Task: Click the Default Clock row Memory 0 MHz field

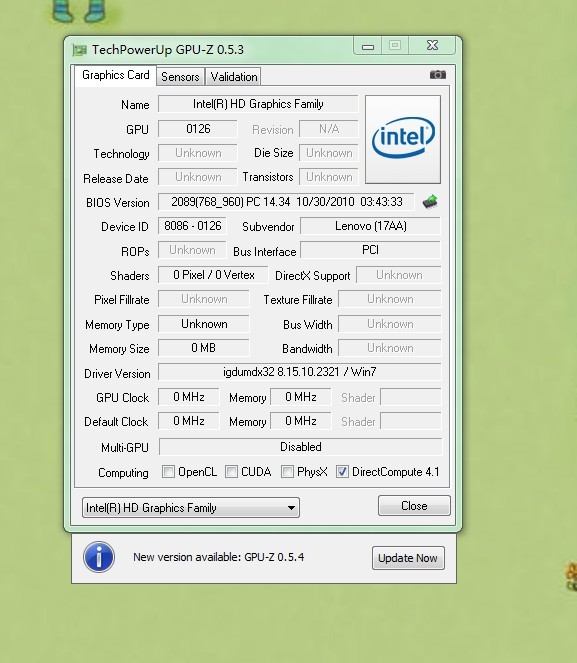Action: 301,421
